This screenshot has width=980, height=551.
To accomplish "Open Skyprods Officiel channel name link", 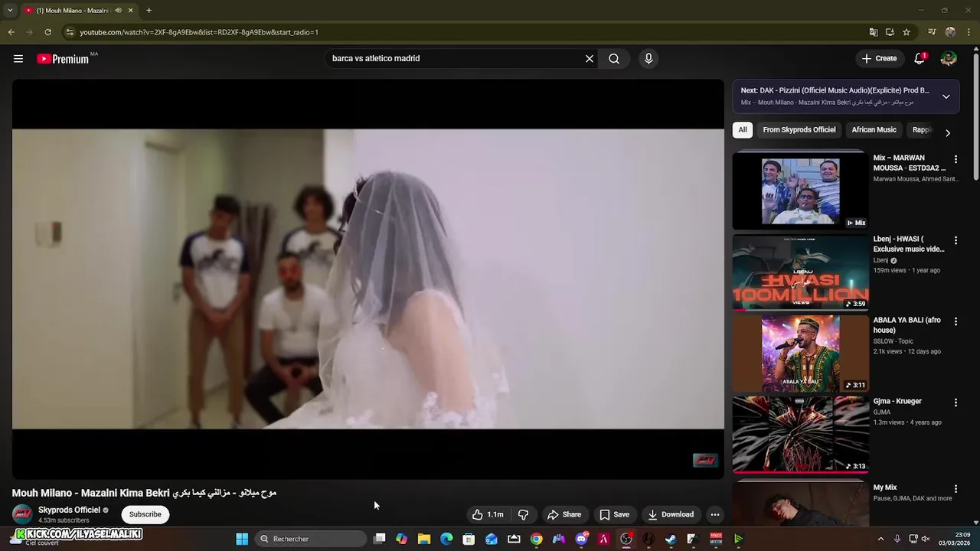I will [70, 510].
